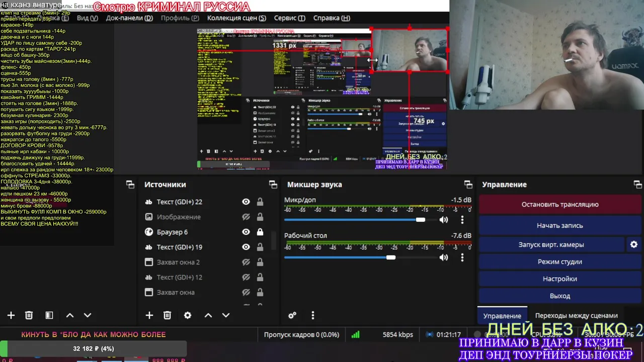
Task: Select Захват окна source row
Action: tap(204, 292)
